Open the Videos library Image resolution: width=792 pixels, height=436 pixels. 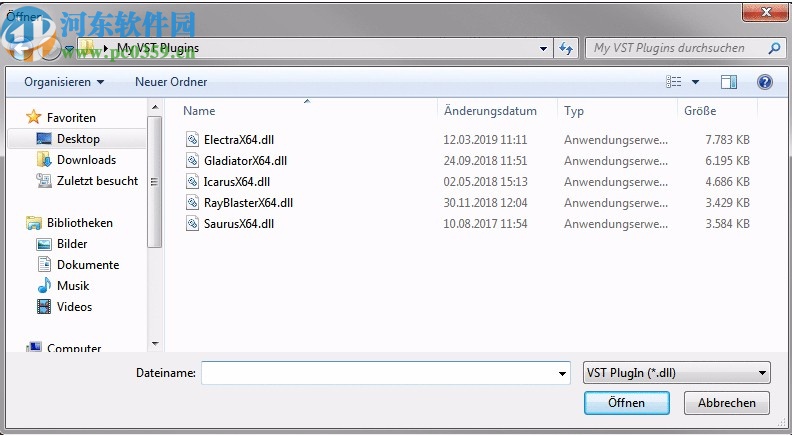click(74, 307)
